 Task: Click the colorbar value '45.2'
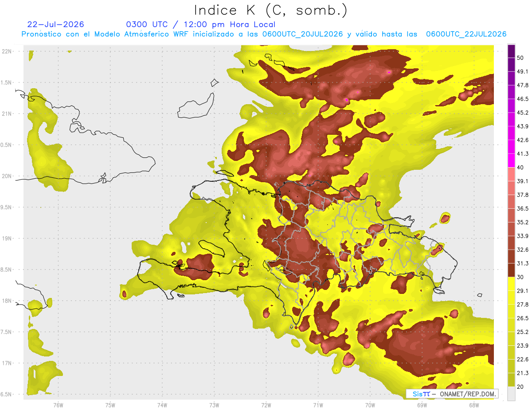(x=522, y=113)
